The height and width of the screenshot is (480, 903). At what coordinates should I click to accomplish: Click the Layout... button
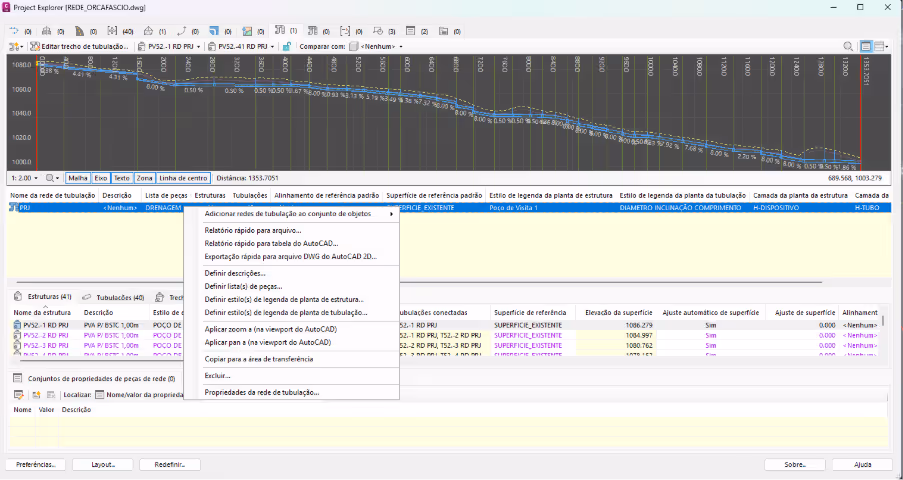[103, 464]
